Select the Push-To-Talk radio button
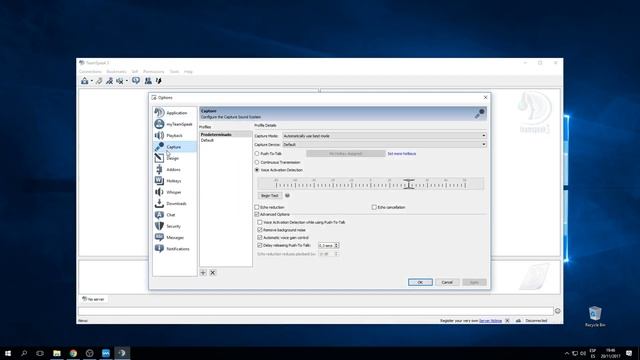The width and height of the screenshot is (640, 360). 257,154
